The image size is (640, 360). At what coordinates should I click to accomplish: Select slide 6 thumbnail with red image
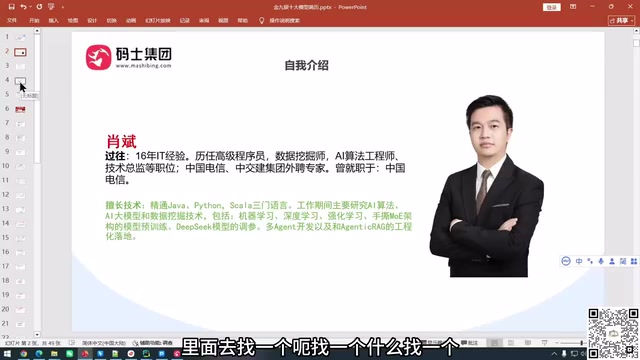click(x=20, y=109)
